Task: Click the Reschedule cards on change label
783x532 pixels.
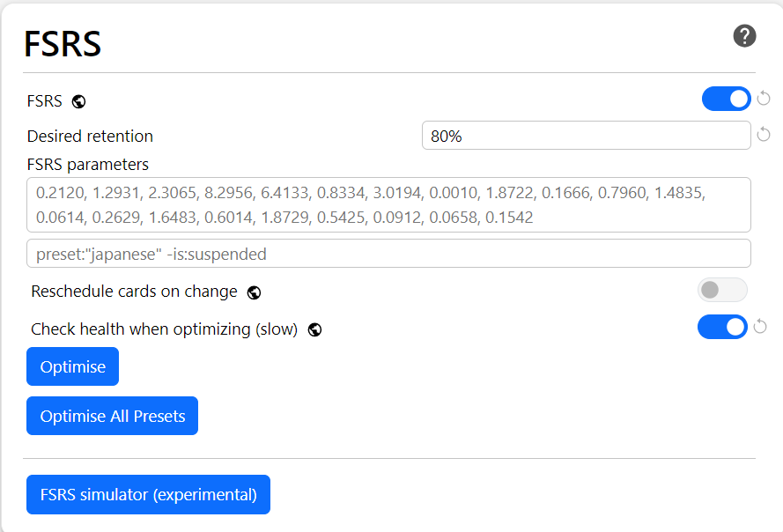Action: 134,292
